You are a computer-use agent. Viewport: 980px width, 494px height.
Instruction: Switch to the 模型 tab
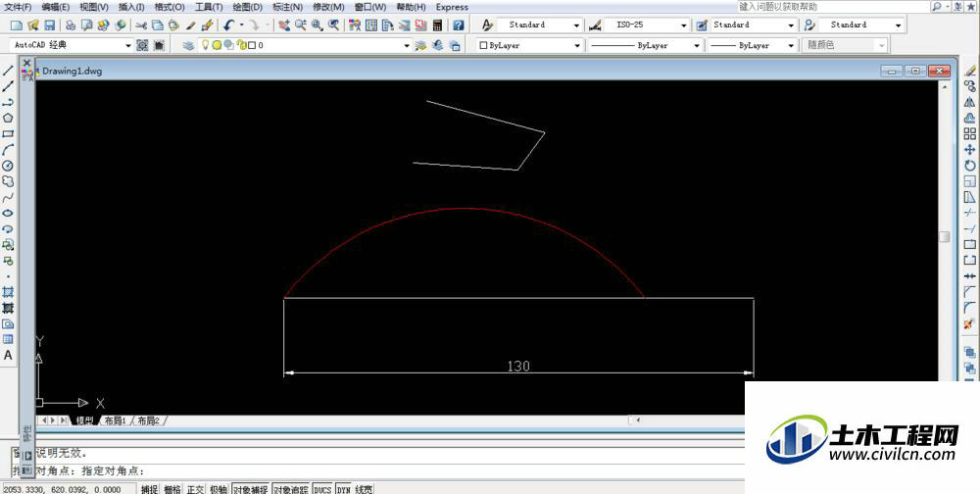point(85,420)
